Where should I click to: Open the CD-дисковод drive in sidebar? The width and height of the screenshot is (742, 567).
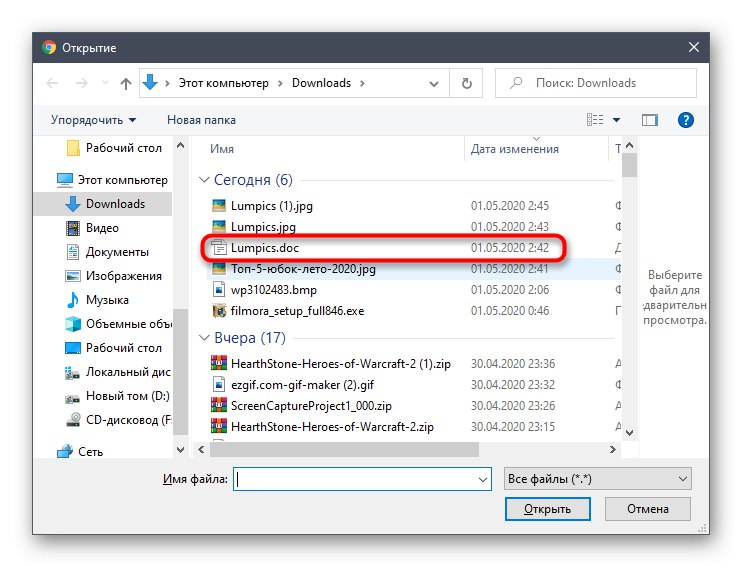(x=118, y=420)
